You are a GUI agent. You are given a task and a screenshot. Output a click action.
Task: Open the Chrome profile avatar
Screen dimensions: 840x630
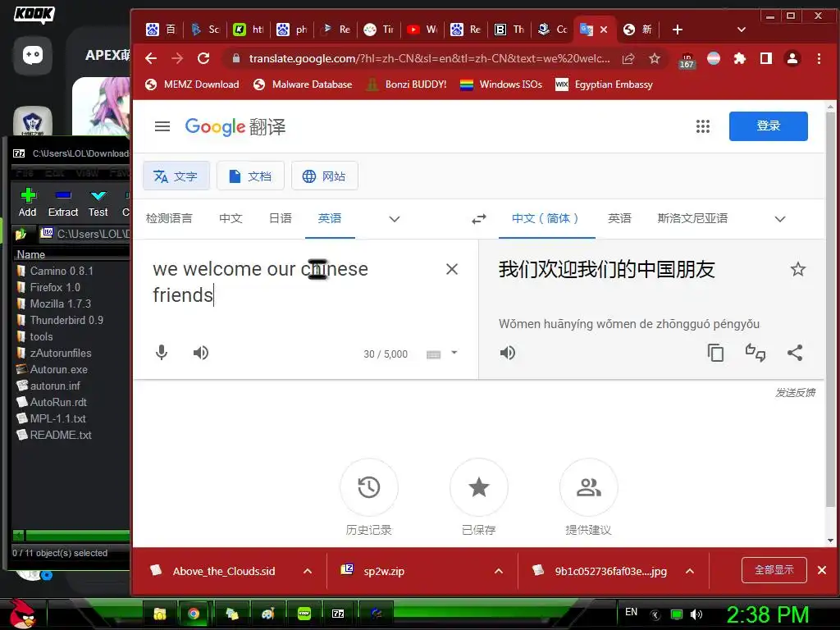click(x=792, y=58)
